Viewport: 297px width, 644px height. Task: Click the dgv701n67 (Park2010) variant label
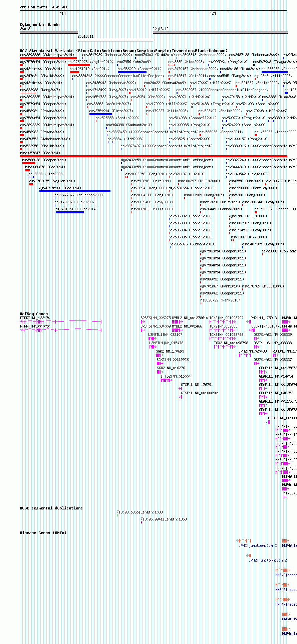220,286
